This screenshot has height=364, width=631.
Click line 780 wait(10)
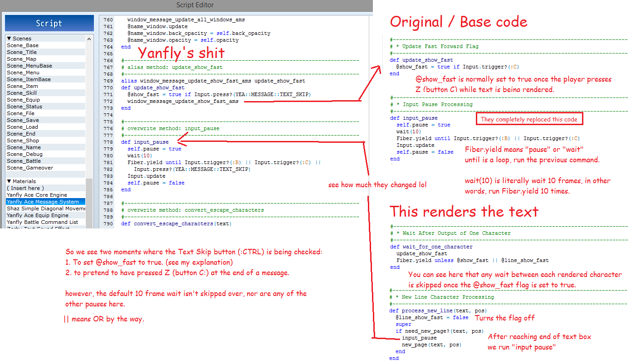[140, 156]
